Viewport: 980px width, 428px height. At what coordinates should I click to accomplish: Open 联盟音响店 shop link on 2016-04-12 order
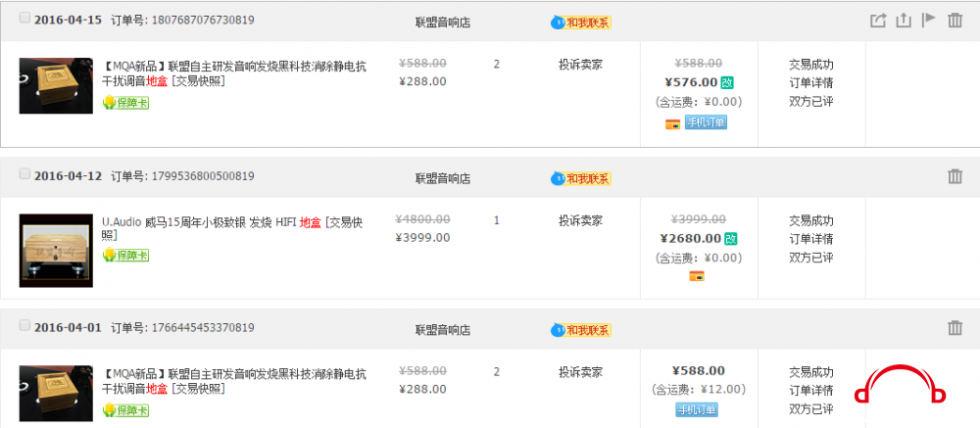click(x=443, y=178)
